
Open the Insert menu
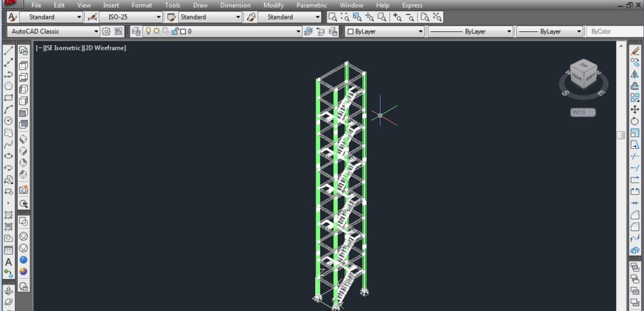[111, 5]
